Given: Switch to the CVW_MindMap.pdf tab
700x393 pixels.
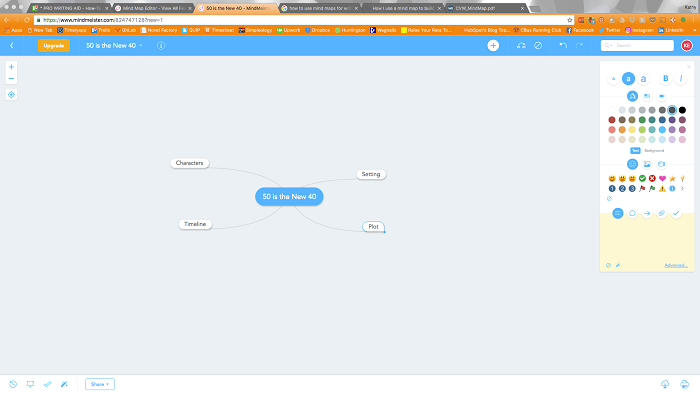Looking at the screenshot, I should point(486,8).
